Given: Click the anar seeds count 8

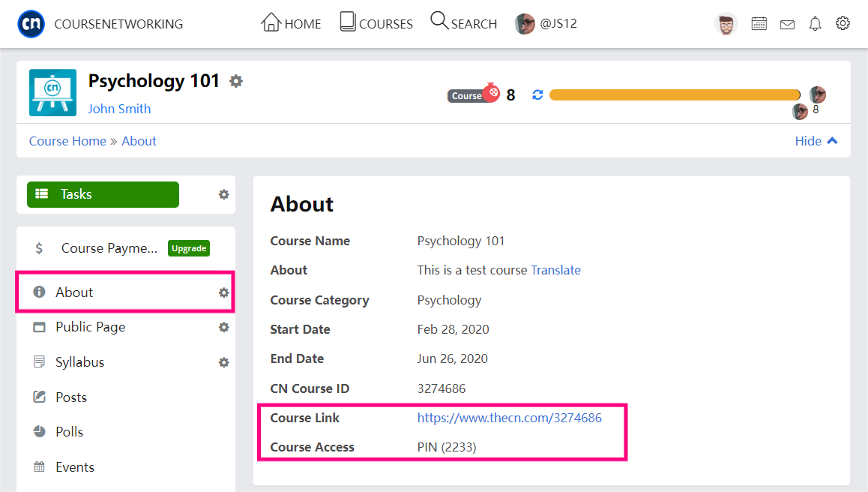Looking at the screenshot, I should [x=511, y=95].
